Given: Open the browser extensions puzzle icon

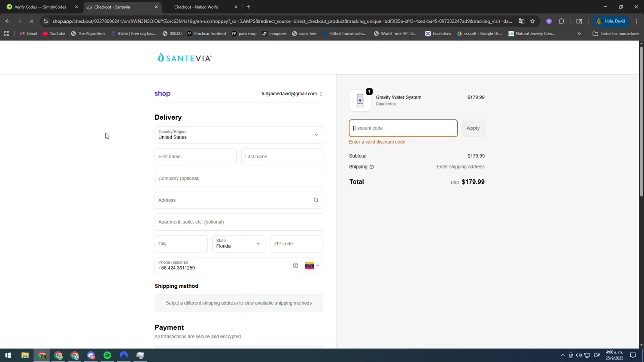Looking at the screenshot, I should click(x=561, y=21).
